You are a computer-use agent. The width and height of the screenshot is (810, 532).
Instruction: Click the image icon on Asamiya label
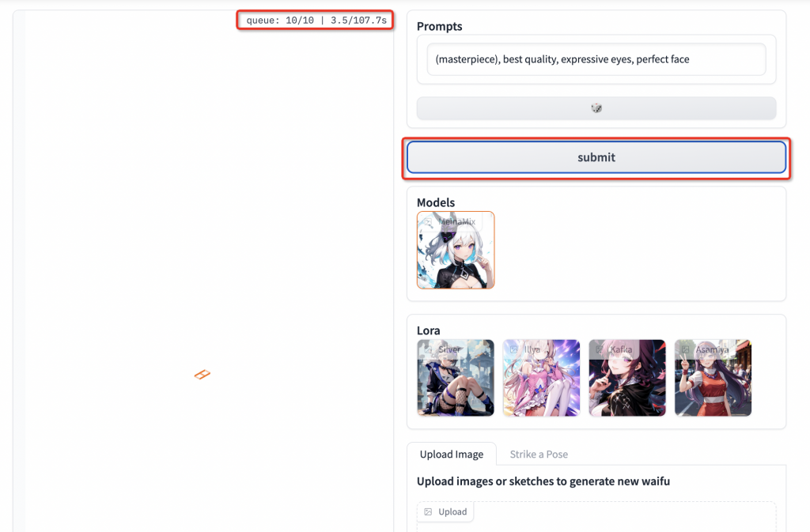(x=686, y=349)
